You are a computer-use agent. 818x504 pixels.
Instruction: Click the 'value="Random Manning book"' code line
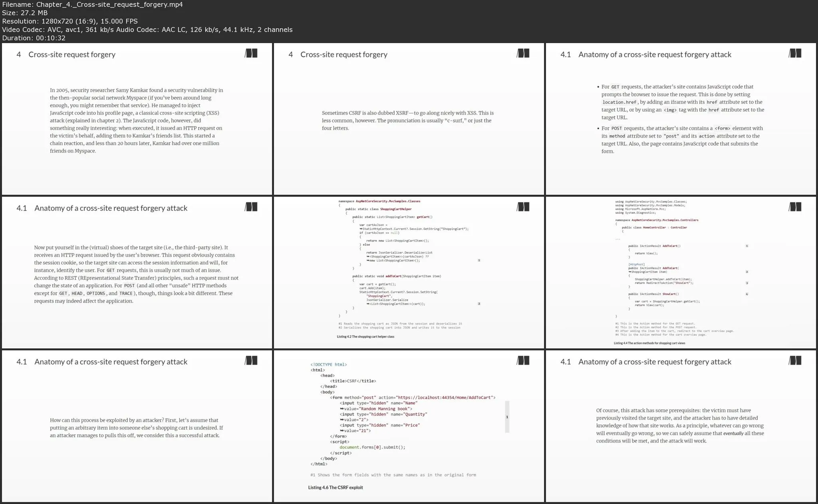(376, 409)
